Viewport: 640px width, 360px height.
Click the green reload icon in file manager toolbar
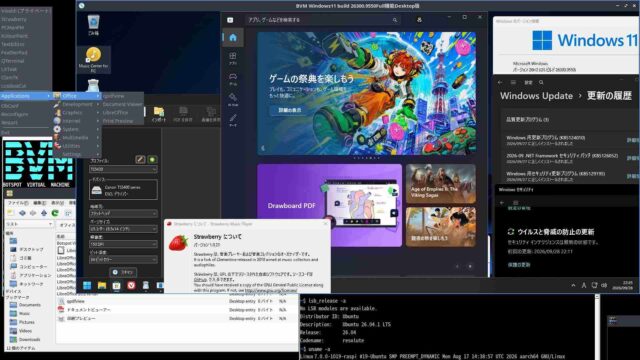(55, 213)
